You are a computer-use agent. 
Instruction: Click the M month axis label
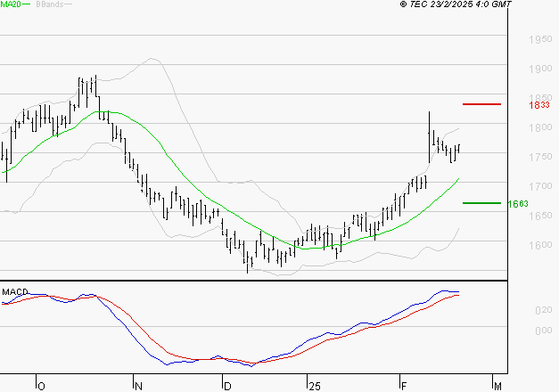(x=497, y=387)
